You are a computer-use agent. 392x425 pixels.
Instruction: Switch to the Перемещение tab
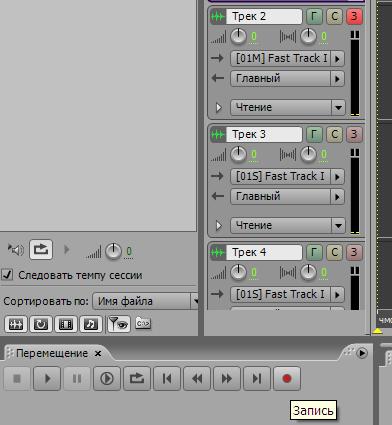click(x=52, y=353)
